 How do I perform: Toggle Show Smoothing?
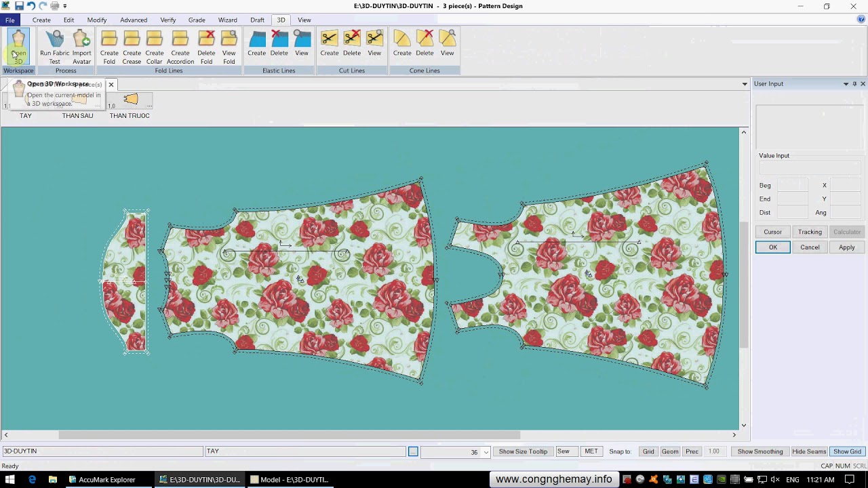[x=760, y=451]
